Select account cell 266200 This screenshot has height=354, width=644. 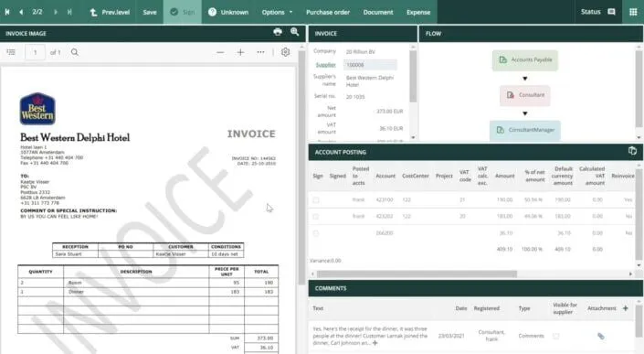pos(385,233)
